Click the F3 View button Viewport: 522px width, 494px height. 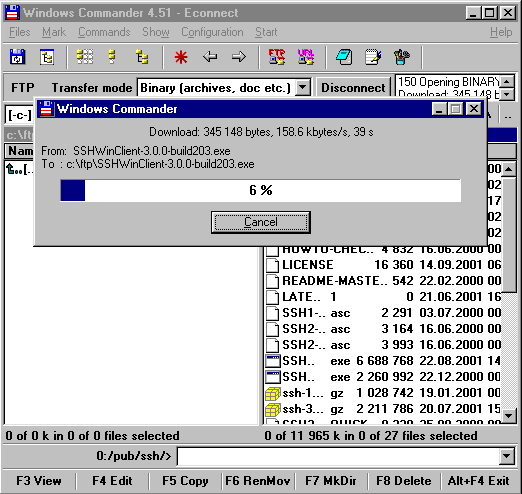(x=39, y=481)
